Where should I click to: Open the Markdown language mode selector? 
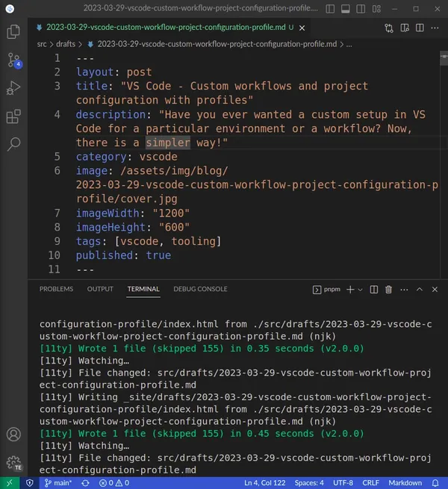(405, 483)
